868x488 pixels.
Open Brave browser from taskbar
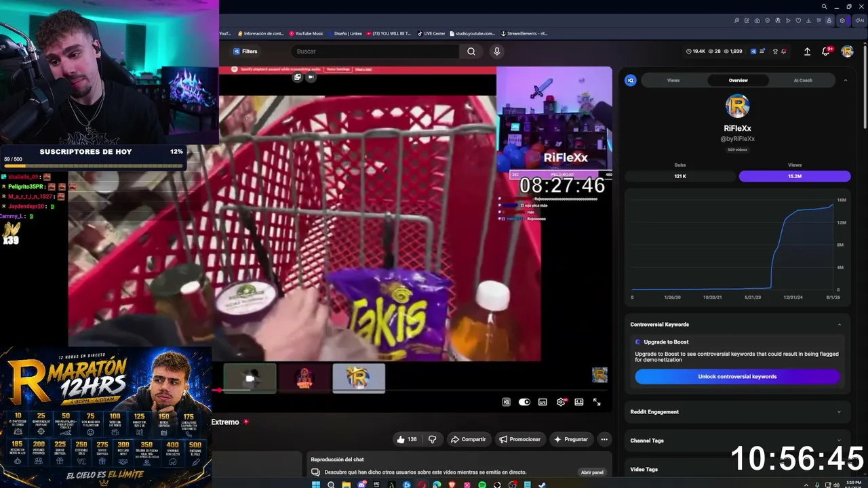click(x=452, y=485)
